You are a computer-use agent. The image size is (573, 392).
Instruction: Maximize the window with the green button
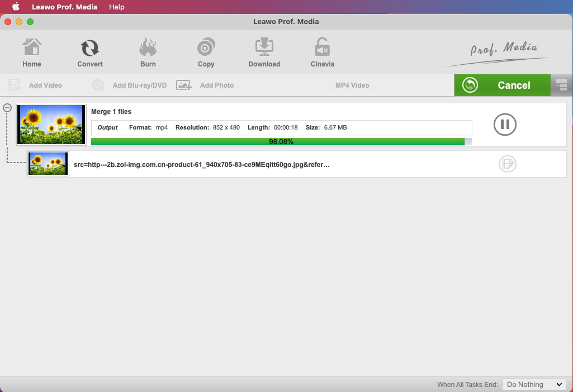(x=30, y=22)
